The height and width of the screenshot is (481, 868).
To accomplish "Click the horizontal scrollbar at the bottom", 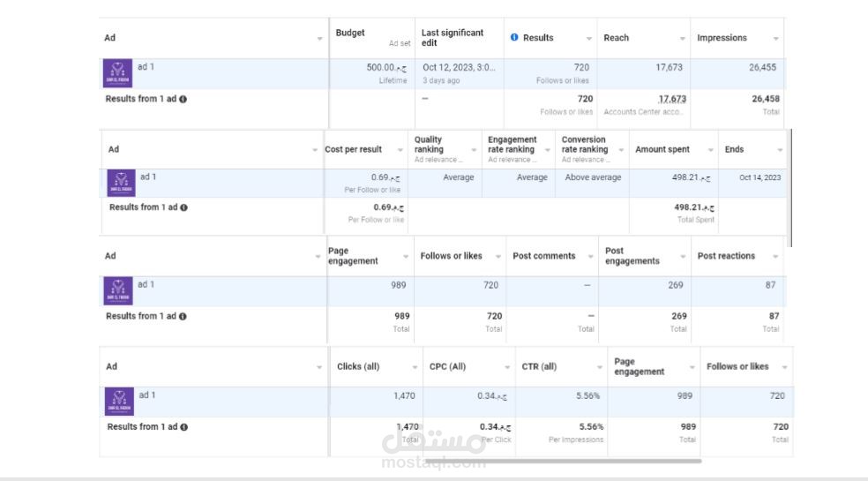I will tap(563, 461).
